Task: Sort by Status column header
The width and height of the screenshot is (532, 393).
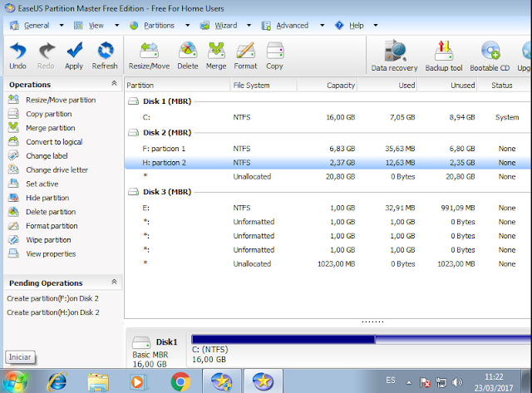Action: [505, 85]
